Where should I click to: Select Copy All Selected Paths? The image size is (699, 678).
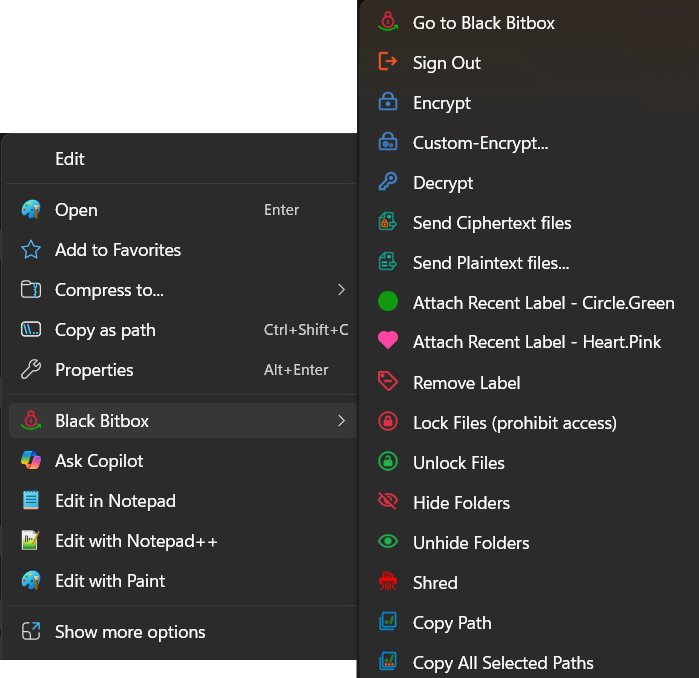(503, 663)
